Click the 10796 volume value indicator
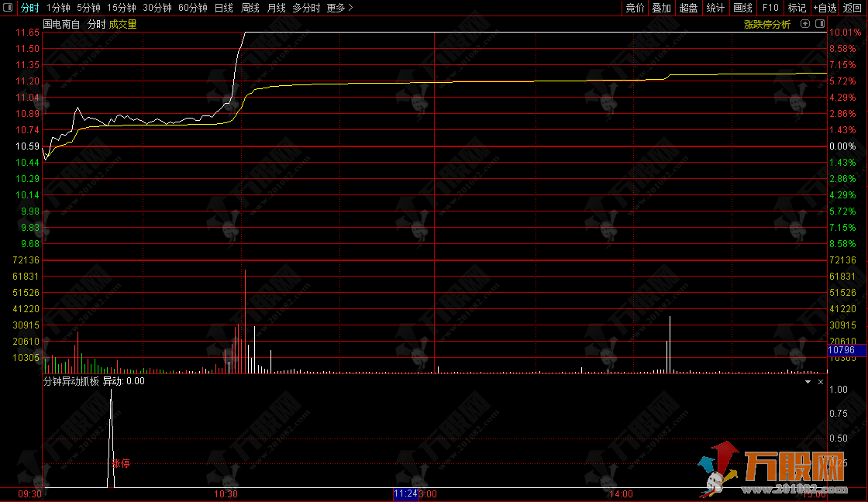The image size is (868, 502). point(841,350)
